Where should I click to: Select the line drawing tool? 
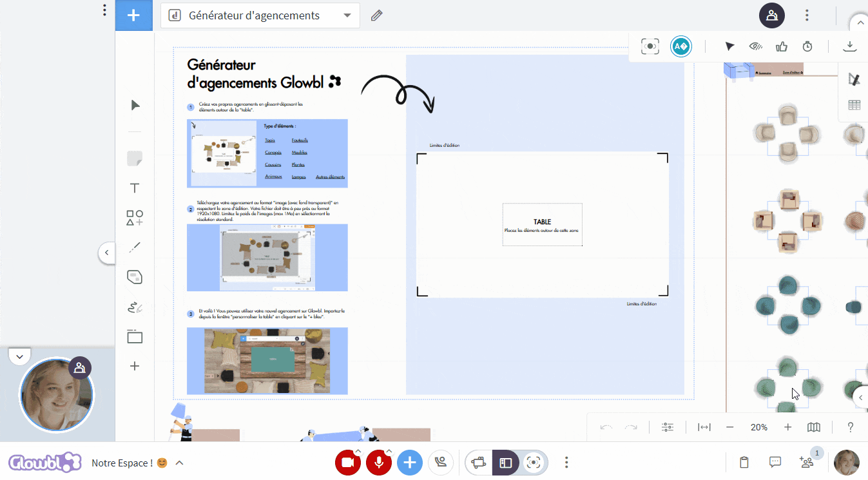click(x=135, y=247)
